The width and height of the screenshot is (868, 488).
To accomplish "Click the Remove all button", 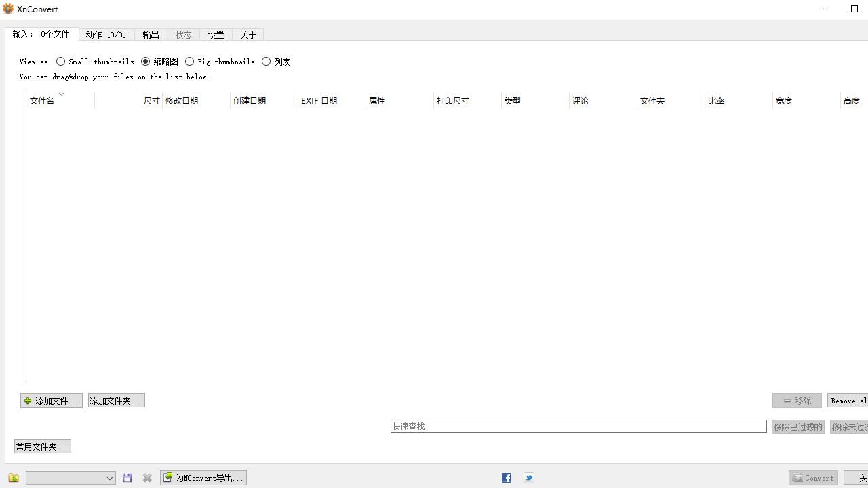I will (x=847, y=400).
